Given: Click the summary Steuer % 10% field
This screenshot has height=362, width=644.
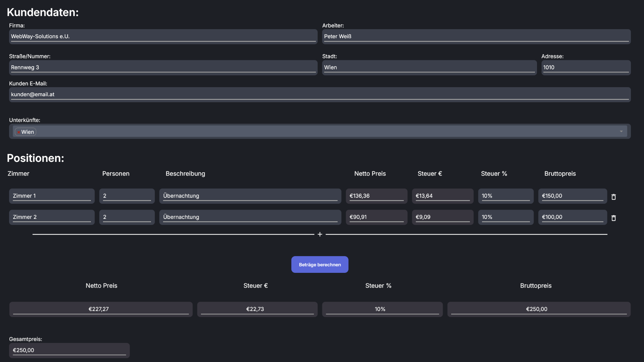Looking at the screenshot, I should (382, 309).
